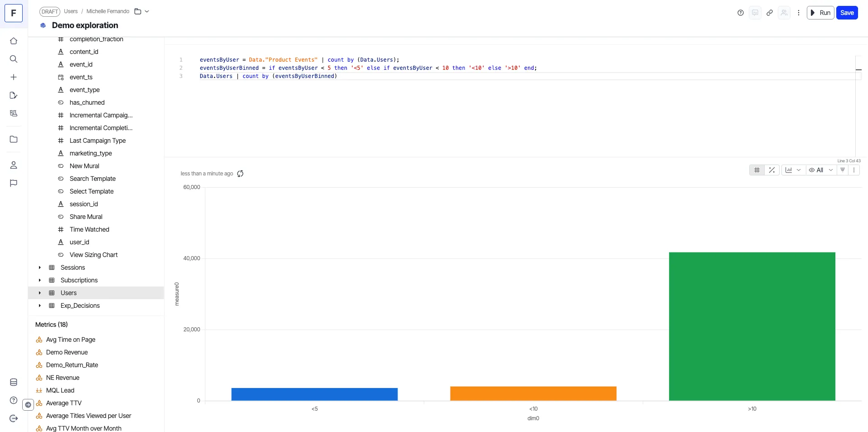Open the search icon in left sidebar
Screen dimensions: 868x432
click(14, 59)
